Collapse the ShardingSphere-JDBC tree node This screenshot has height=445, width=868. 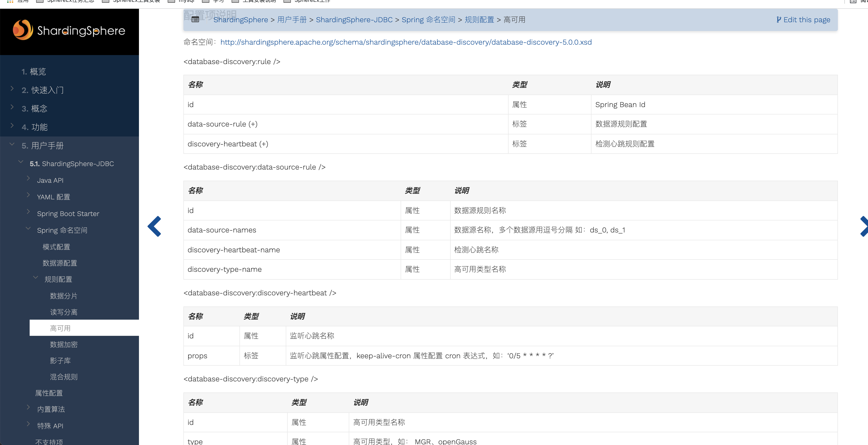21,162
